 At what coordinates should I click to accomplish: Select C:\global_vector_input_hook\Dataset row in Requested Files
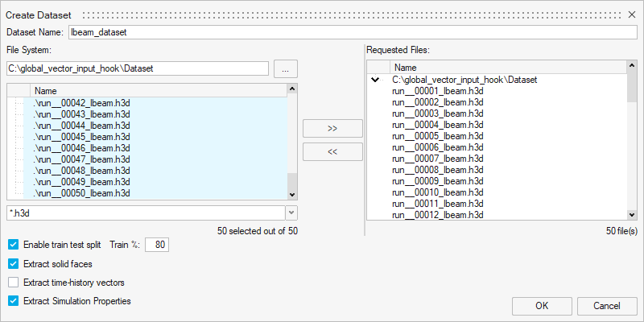pos(464,80)
